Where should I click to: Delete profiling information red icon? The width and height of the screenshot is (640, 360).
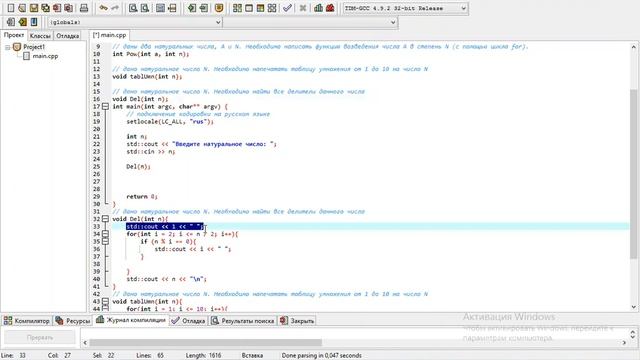(330, 8)
